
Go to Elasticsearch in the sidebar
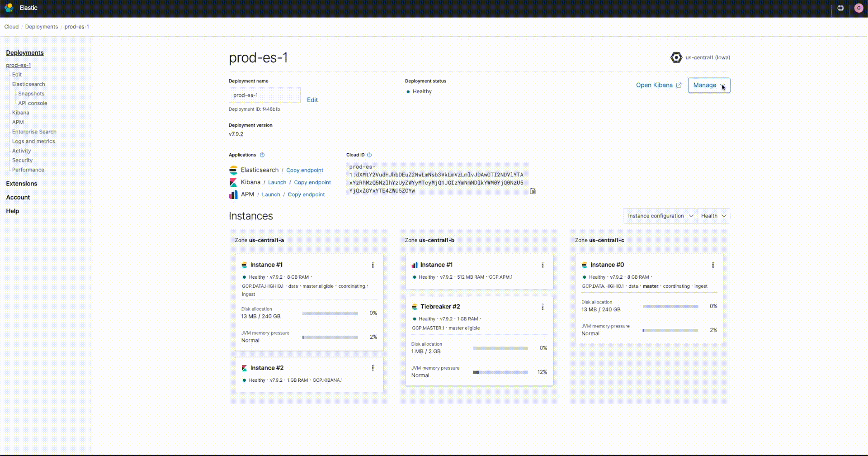[28, 84]
